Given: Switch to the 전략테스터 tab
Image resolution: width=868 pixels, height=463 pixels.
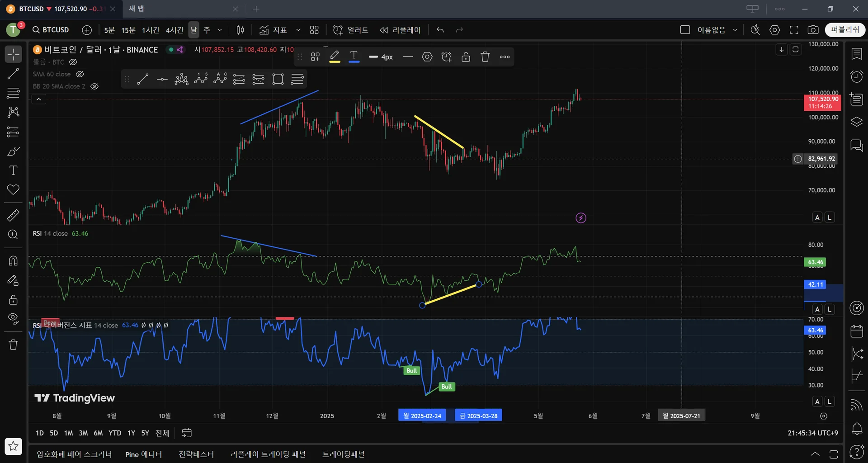Looking at the screenshot, I should click(x=196, y=454).
